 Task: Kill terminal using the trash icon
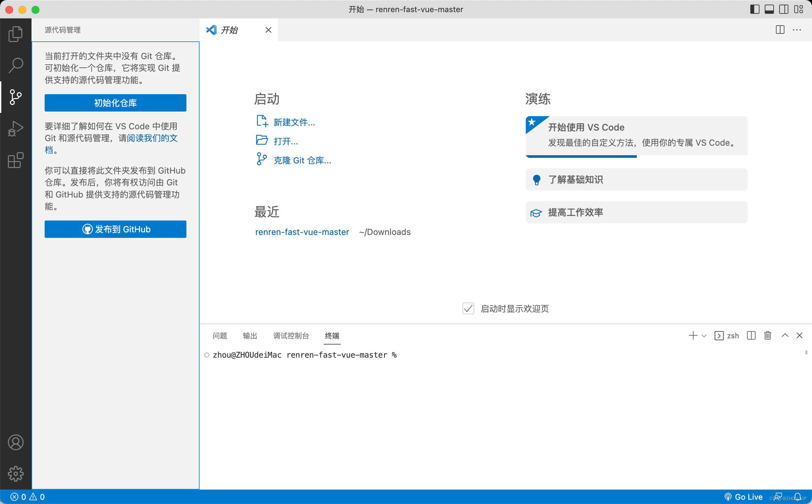click(x=767, y=335)
